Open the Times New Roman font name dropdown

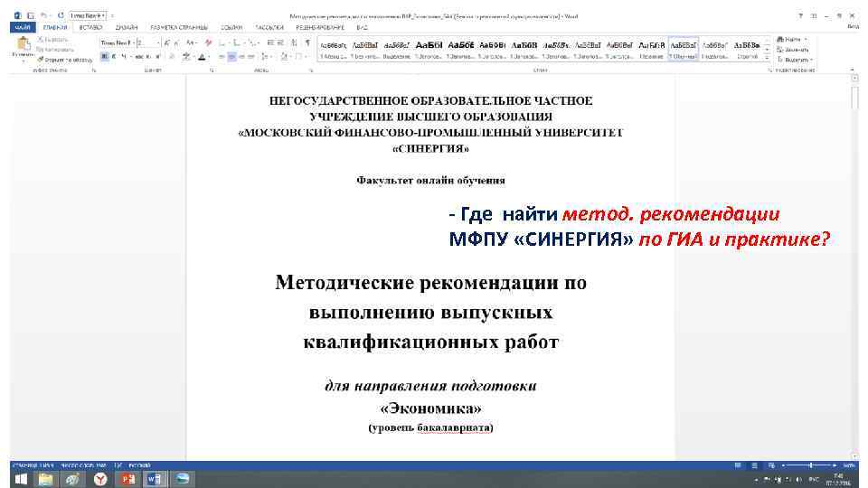[134, 42]
